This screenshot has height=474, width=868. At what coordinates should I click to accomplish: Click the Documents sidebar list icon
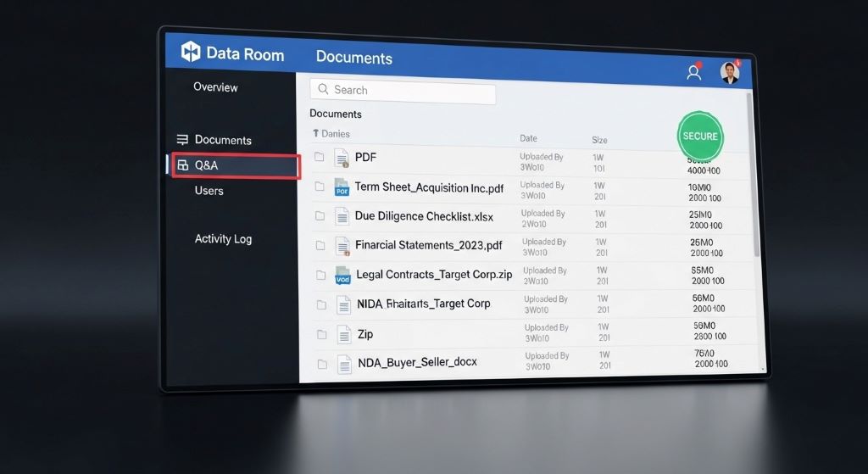(182, 139)
